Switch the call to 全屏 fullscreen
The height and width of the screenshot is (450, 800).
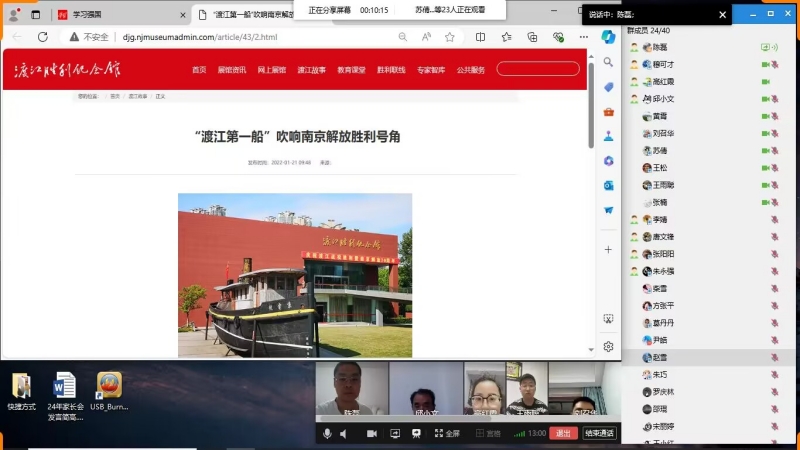(x=447, y=433)
